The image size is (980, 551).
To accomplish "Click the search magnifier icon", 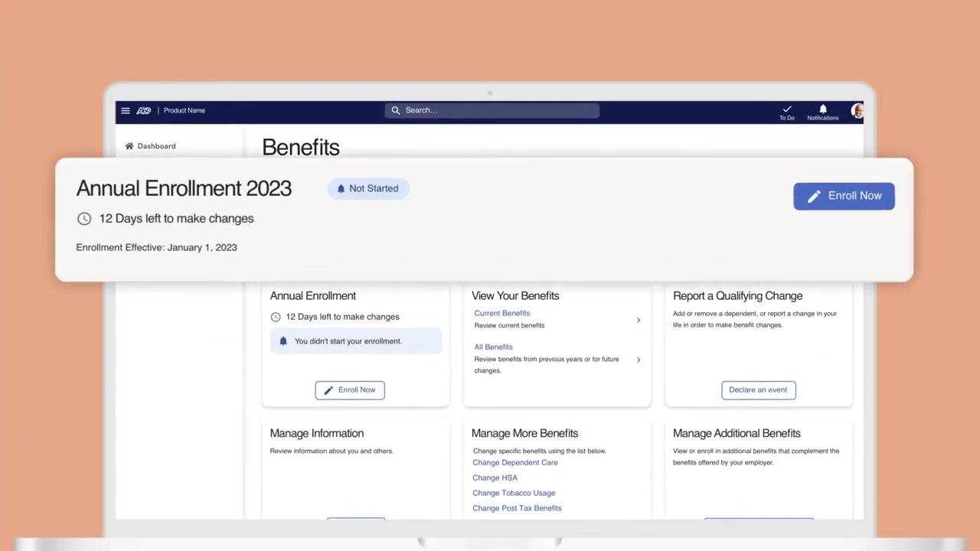I will pos(396,110).
